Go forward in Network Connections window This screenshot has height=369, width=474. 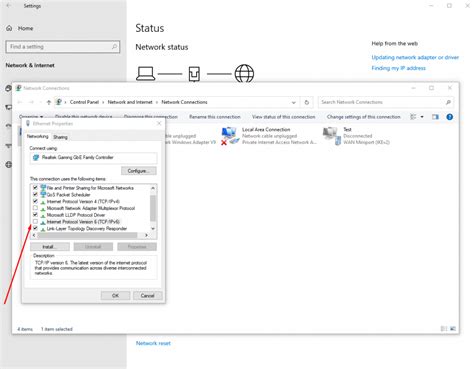coord(31,102)
